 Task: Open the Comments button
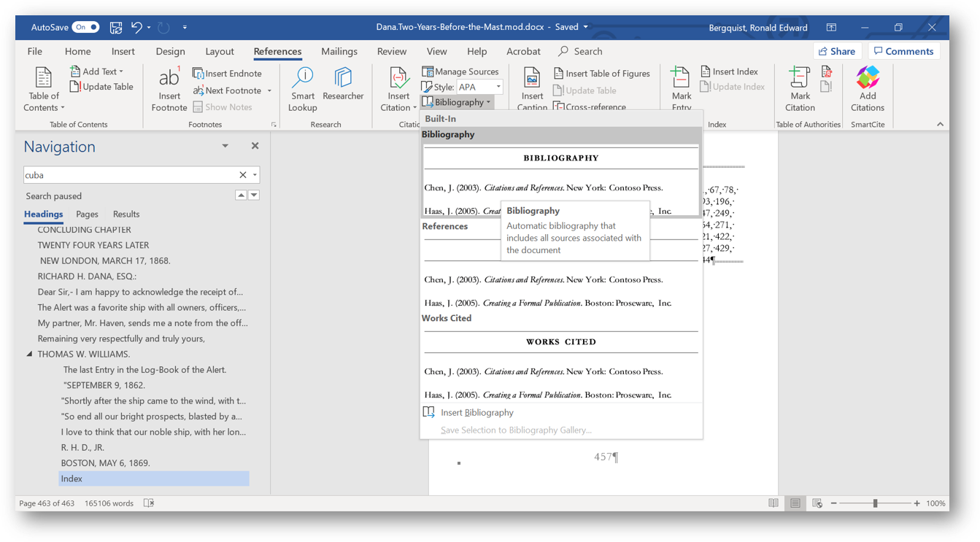coord(903,52)
